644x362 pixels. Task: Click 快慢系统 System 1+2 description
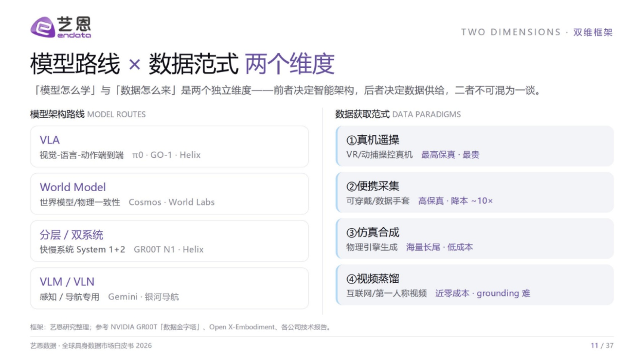click(82, 250)
